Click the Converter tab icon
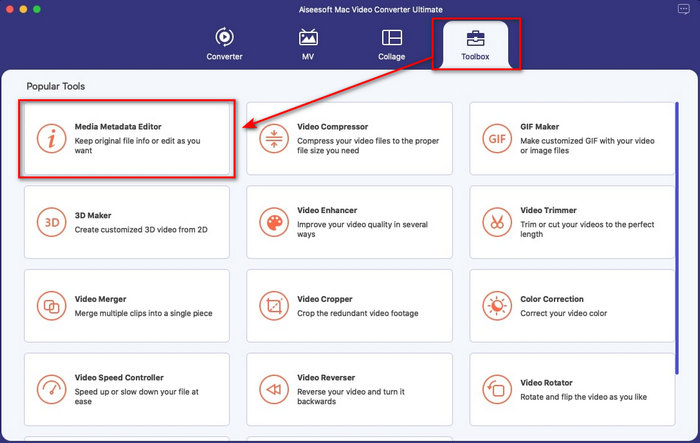This screenshot has height=443, width=700. click(x=224, y=37)
